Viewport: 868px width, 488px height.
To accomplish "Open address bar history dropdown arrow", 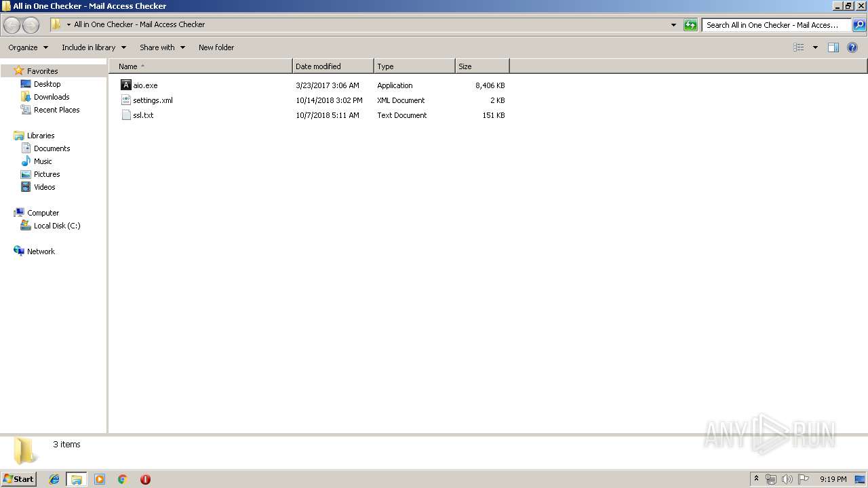I will click(673, 25).
